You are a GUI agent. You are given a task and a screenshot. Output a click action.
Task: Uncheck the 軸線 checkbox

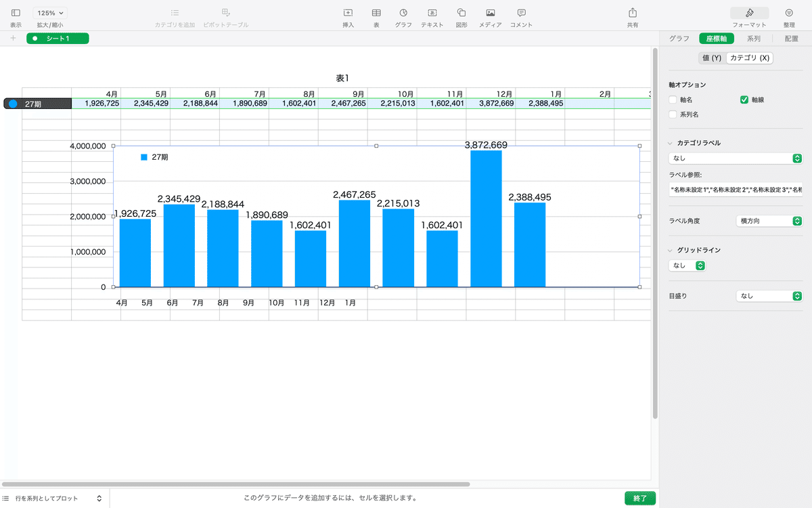point(744,100)
